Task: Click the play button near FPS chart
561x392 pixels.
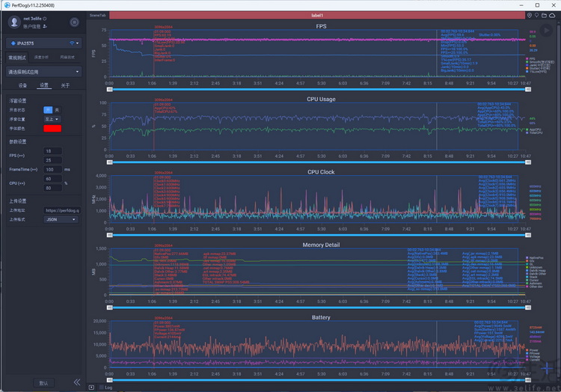Action: click(546, 31)
